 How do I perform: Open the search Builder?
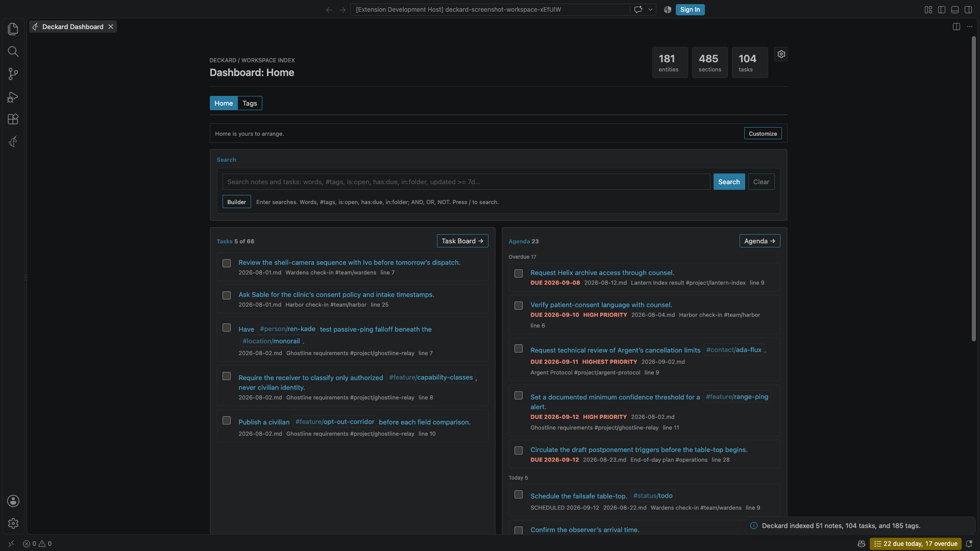tap(236, 202)
